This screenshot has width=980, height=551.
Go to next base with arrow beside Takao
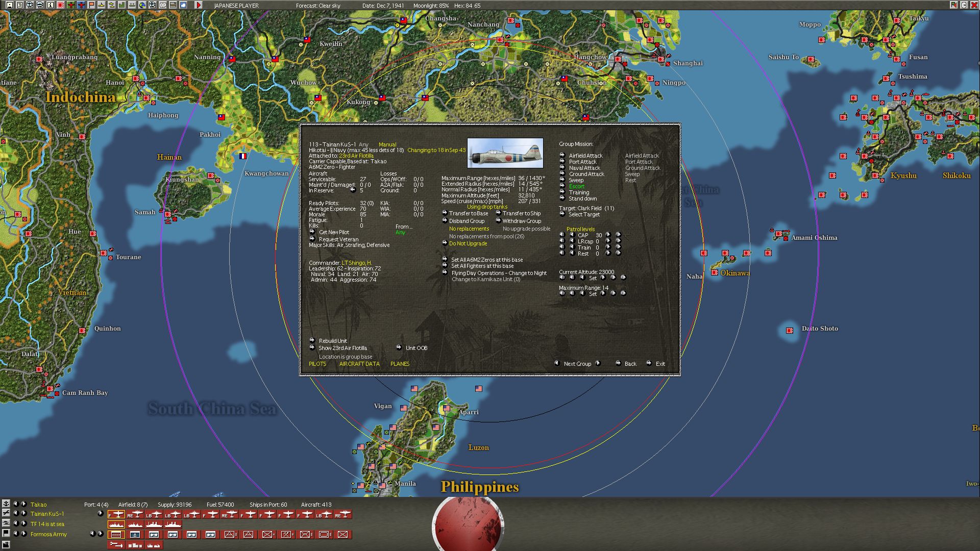[x=23, y=504]
